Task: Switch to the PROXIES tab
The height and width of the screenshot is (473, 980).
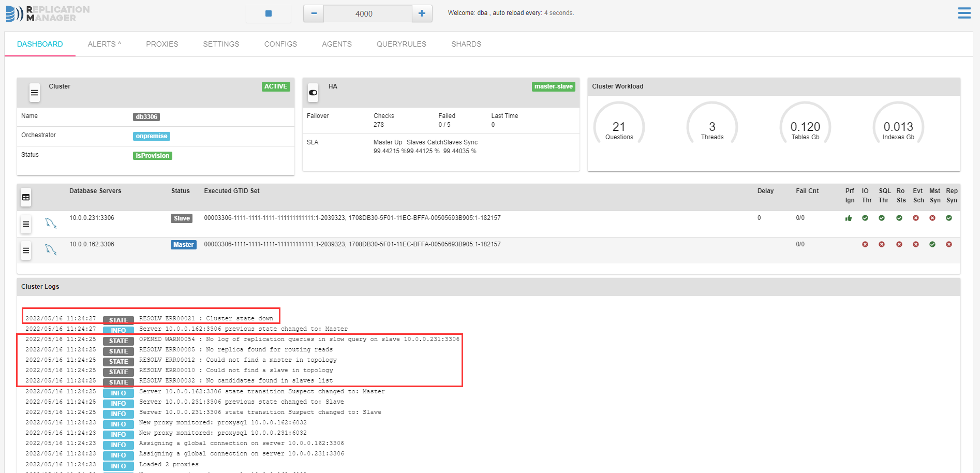Action: (162, 44)
